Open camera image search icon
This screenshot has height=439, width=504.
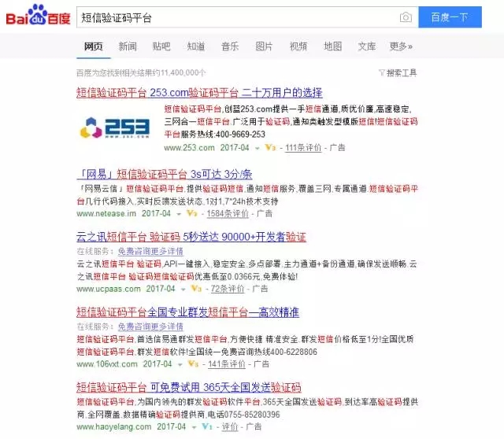click(406, 17)
